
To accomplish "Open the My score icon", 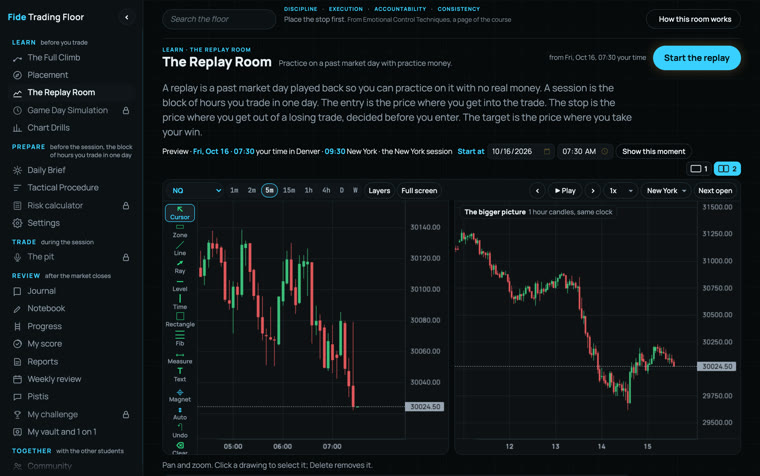I will (x=17, y=344).
